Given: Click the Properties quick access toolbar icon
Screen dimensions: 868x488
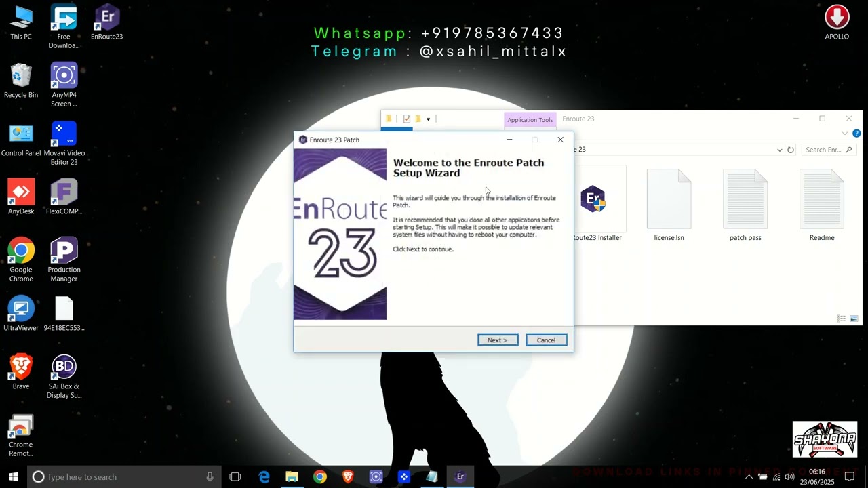Looking at the screenshot, I should 406,119.
